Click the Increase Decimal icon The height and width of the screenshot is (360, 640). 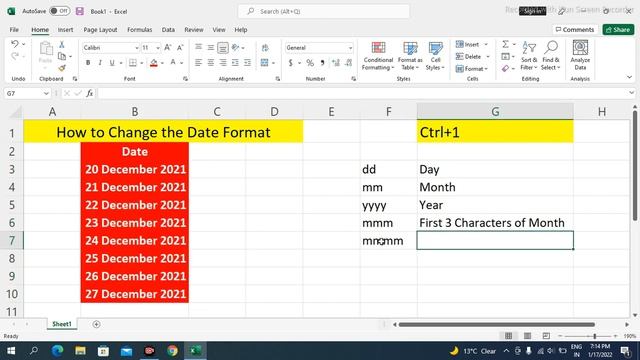click(336, 63)
